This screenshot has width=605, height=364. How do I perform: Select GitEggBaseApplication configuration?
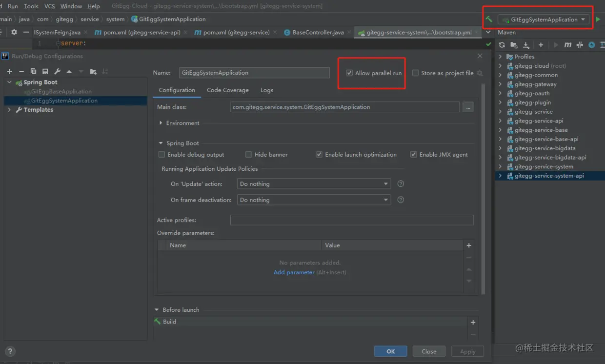(x=61, y=91)
